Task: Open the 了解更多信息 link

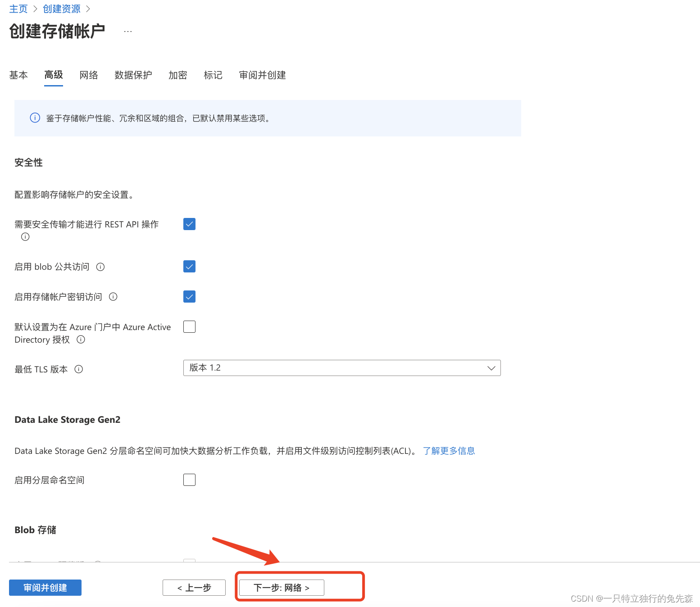Action: [449, 451]
